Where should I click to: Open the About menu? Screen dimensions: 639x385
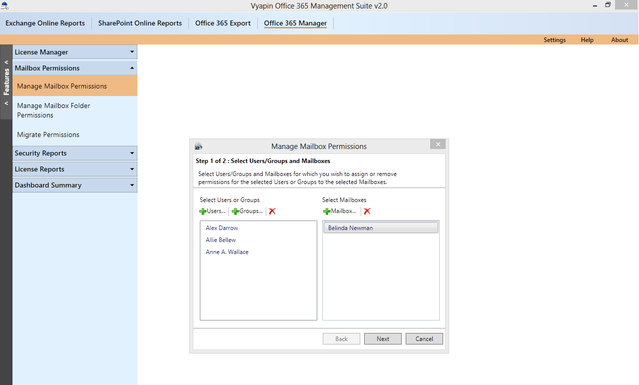tap(619, 40)
